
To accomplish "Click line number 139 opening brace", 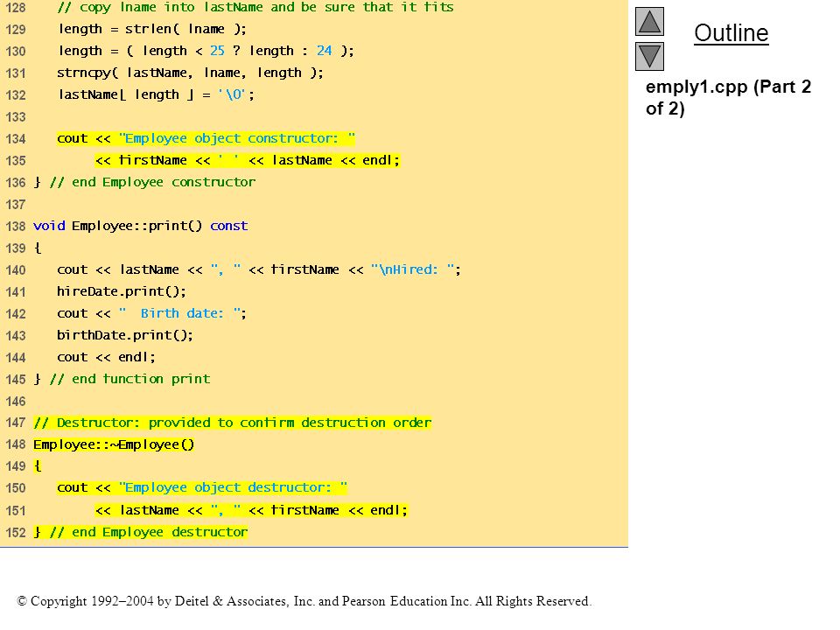I will (x=37, y=248).
